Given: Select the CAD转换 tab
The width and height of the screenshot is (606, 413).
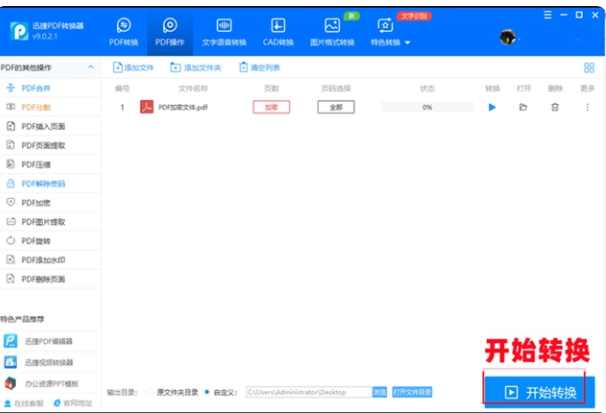Looking at the screenshot, I should [278, 32].
